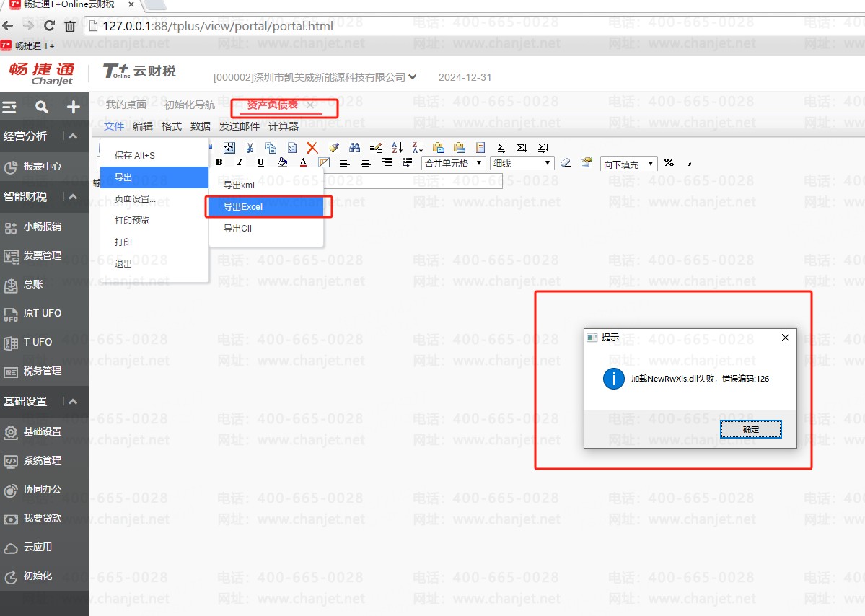Open the 细线 border style dropdown

tap(522, 163)
